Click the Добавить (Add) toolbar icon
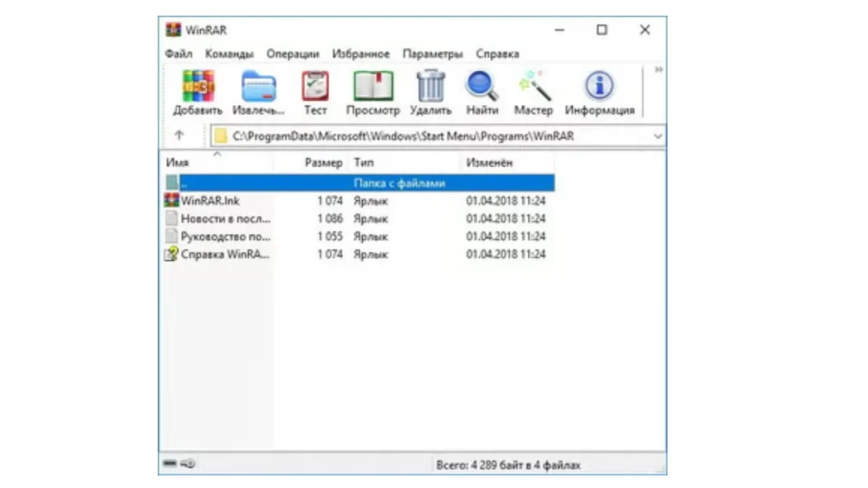The height and width of the screenshot is (488, 868). point(198,86)
